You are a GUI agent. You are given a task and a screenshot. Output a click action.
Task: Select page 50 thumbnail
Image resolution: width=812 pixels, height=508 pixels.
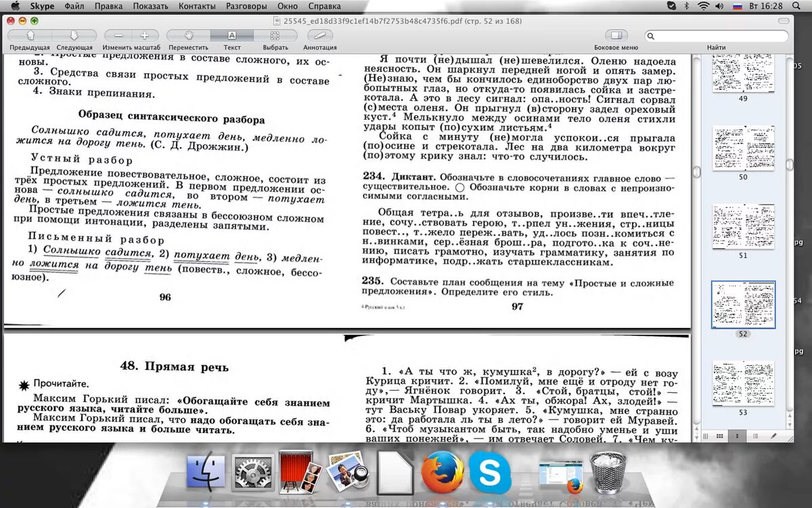pyautogui.click(x=743, y=148)
